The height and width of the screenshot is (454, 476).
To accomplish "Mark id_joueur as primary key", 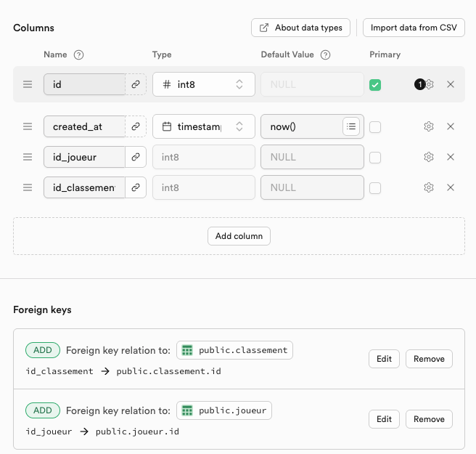I will point(375,158).
